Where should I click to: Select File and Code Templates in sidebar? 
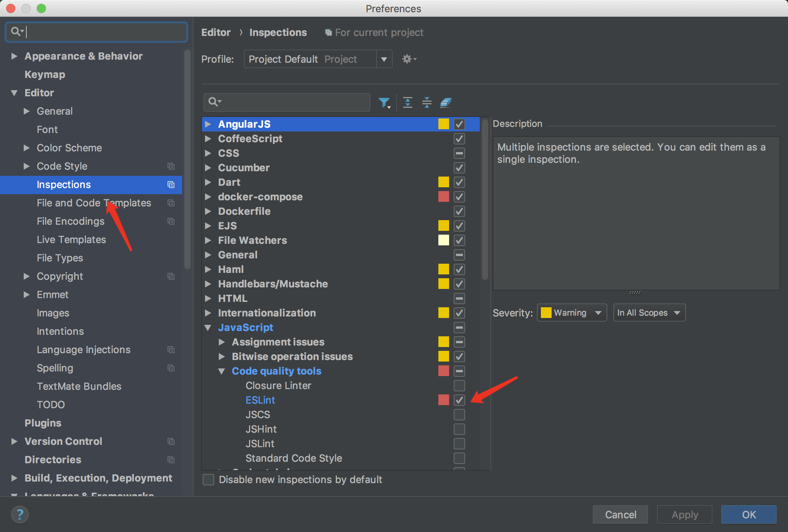click(94, 203)
